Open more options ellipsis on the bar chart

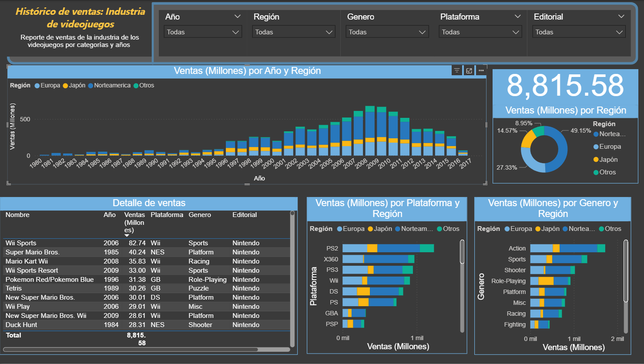[481, 70]
